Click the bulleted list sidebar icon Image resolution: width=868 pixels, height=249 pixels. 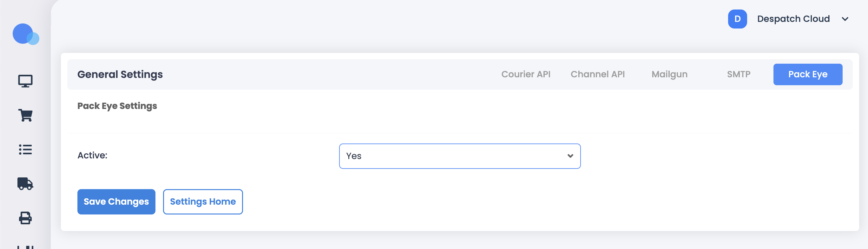(25, 150)
